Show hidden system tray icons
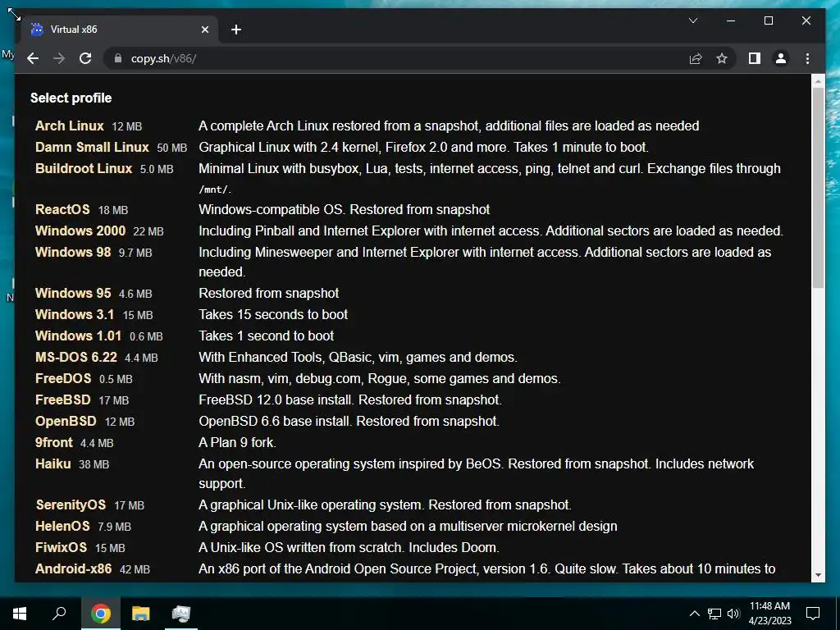The image size is (840, 630). [x=694, y=614]
